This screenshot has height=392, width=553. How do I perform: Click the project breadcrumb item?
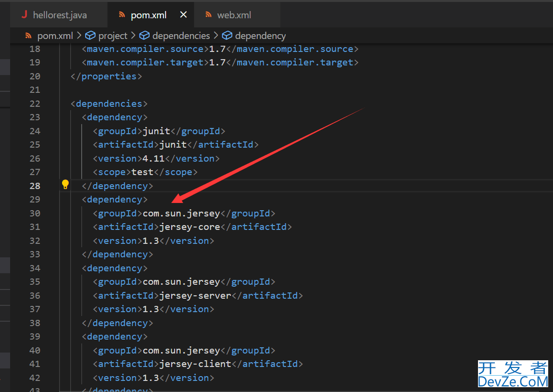click(x=113, y=36)
